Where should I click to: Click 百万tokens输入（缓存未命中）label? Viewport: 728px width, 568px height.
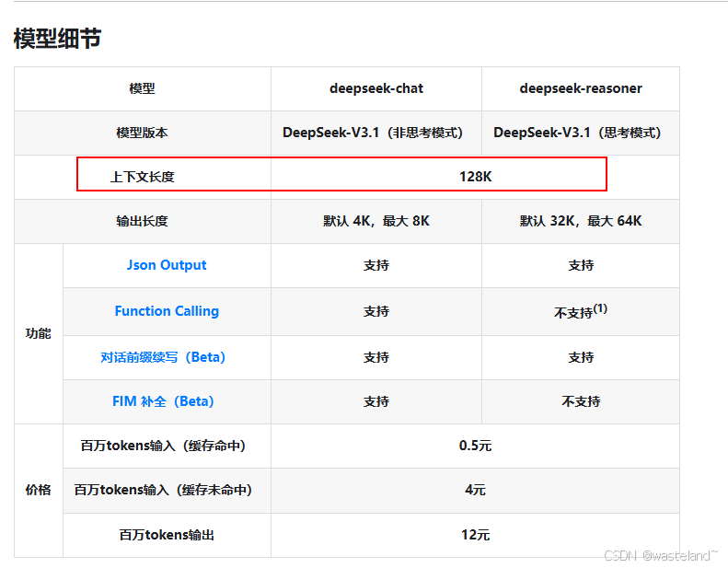coord(163,490)
